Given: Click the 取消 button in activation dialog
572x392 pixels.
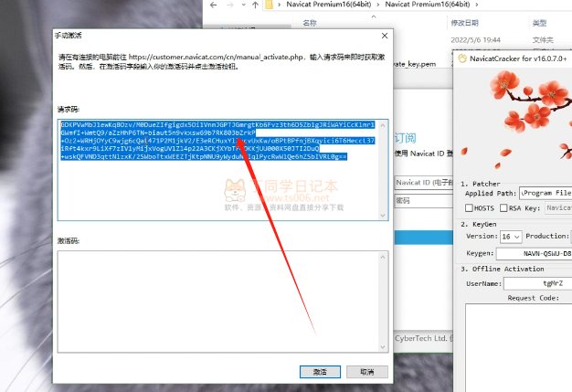Looking at the screenshot, I should [367, 372].
